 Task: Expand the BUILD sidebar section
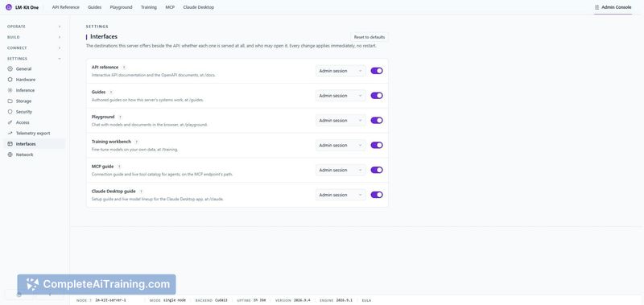coord(34,37)
